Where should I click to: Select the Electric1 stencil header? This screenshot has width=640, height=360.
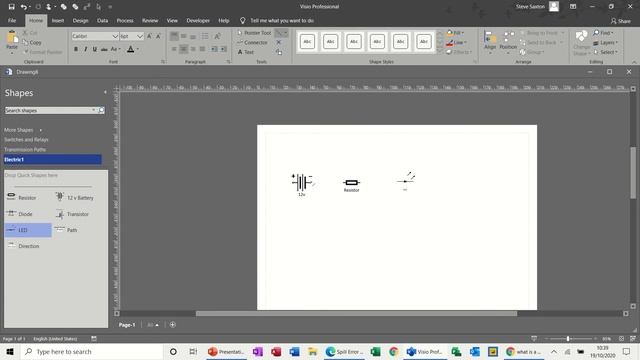[53, 160]
